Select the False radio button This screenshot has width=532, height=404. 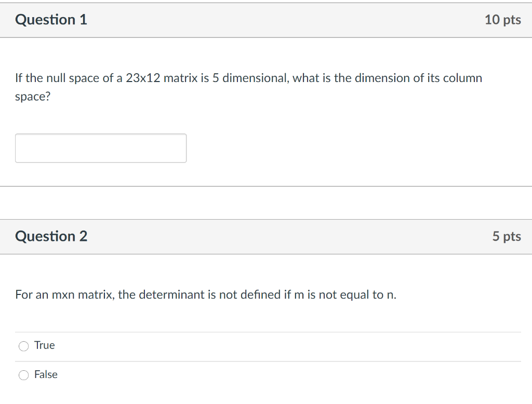tap(23, 374)
